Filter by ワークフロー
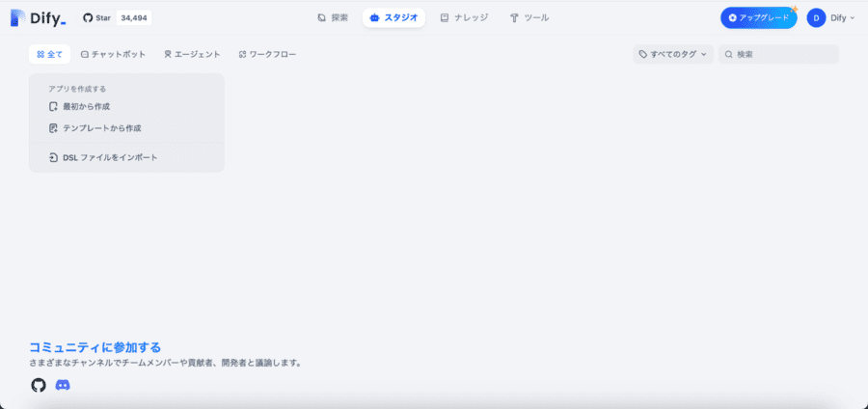Image resolution: width=868 pixels, height=409 pixels. point(267,54)
